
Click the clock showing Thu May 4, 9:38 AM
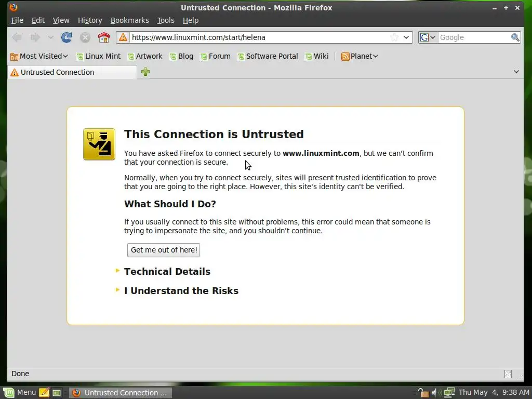494,393
